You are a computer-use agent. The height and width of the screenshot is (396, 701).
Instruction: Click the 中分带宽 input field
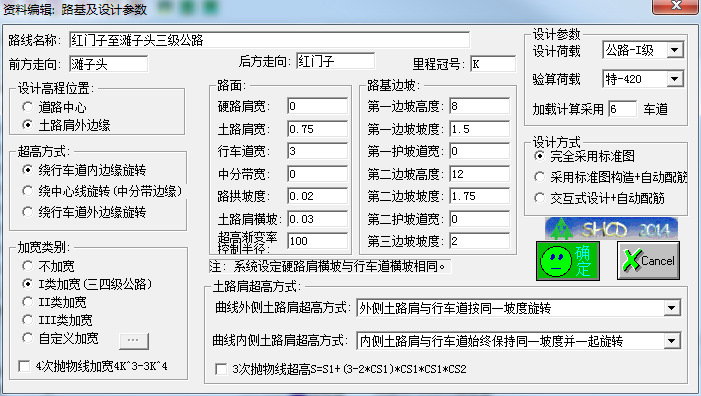tap(317, 174)
